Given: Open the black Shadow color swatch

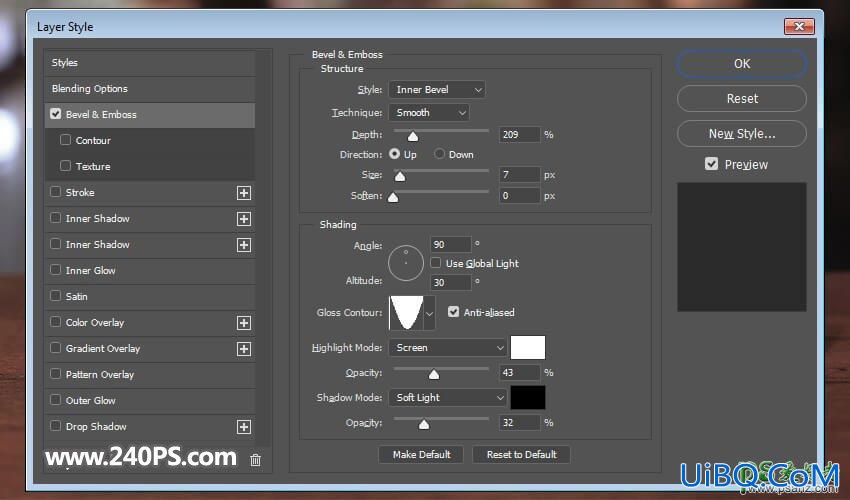Looking at the screenshot, I should point(527,398).
